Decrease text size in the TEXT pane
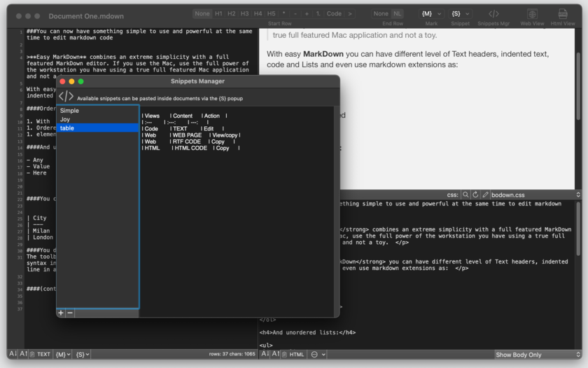 pos(13,354)
